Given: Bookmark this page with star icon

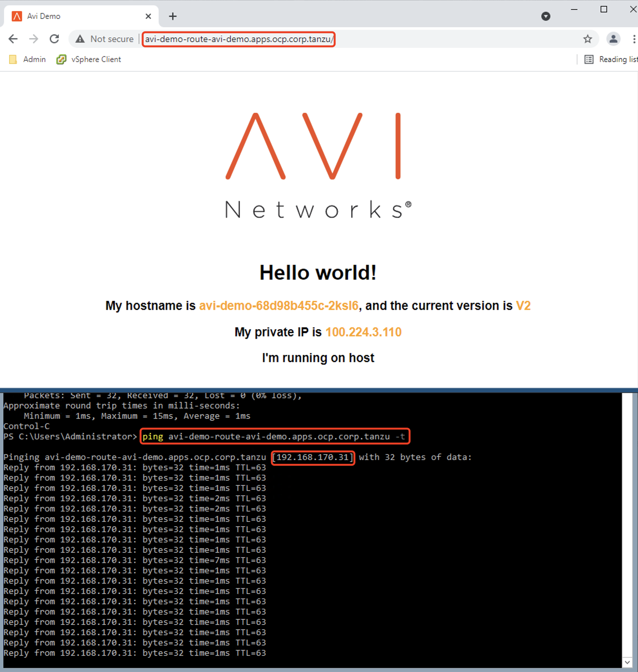Looking at the screenshot, I should (587, 39).
